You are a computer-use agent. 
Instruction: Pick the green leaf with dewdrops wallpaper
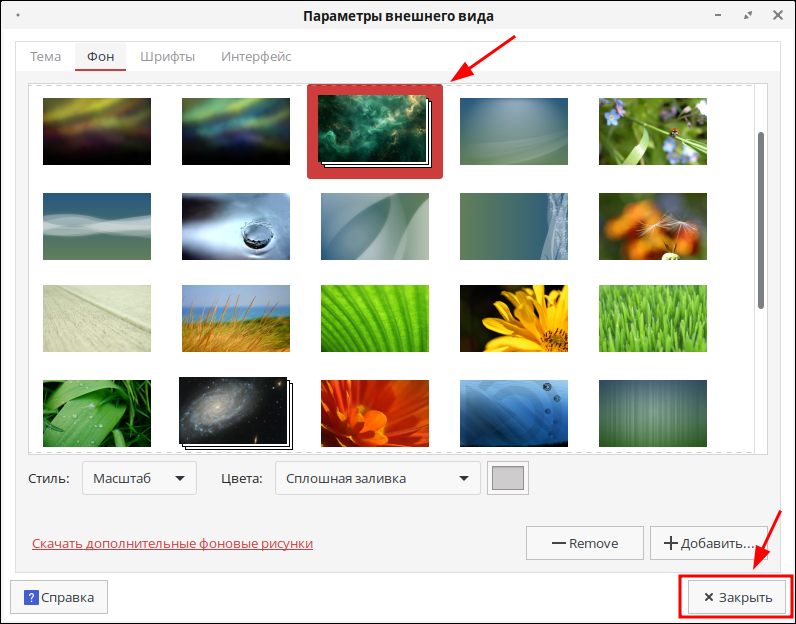coord(97,413)
